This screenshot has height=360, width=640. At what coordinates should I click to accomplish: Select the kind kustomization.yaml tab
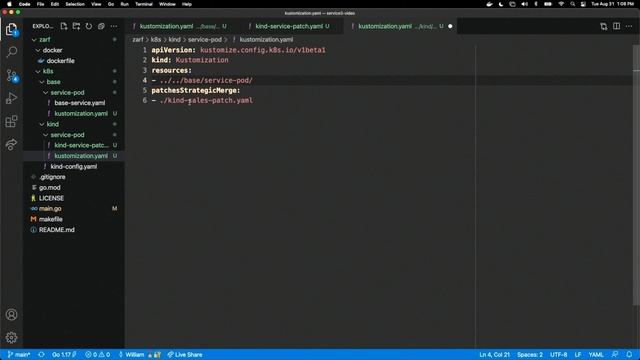click(401, 26)
